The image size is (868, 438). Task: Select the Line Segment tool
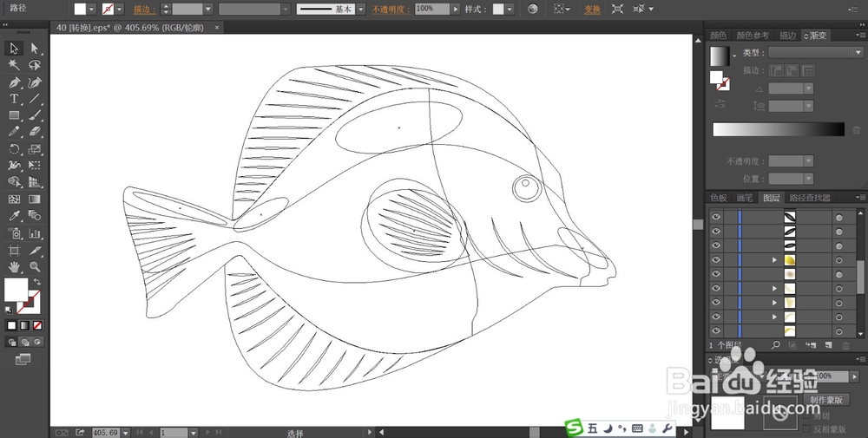pos(35,99)
